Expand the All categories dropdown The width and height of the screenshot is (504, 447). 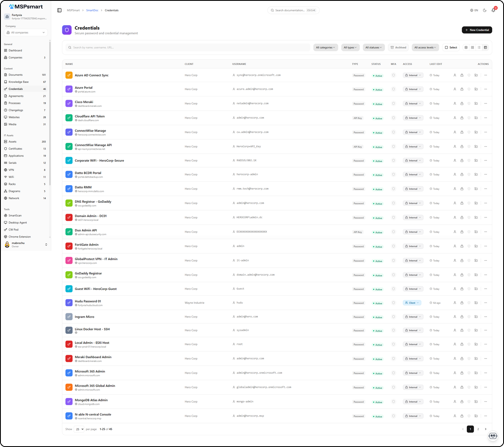click(325, 47)
